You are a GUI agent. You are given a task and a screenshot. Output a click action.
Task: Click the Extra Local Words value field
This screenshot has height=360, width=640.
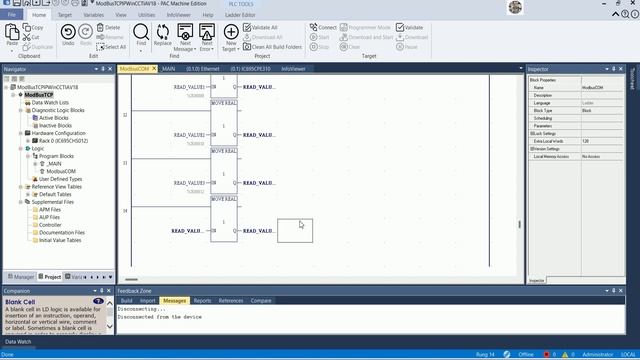tap(602, 141)
